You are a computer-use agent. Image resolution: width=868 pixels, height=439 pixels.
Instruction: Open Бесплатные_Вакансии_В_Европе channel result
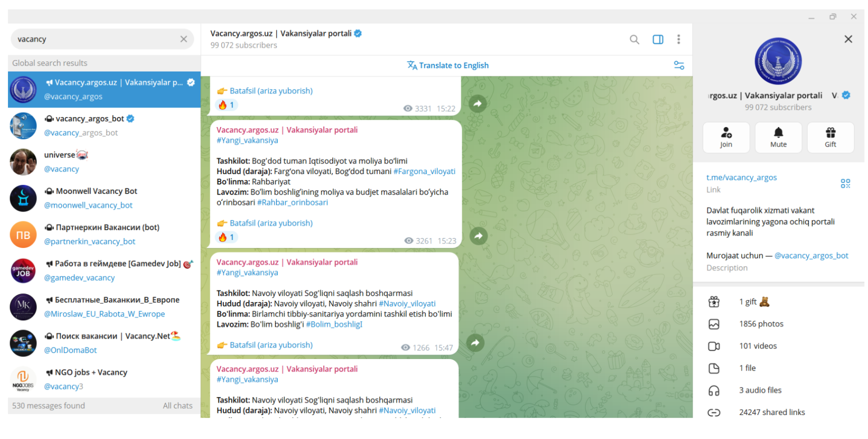click(x=104, y=307)
